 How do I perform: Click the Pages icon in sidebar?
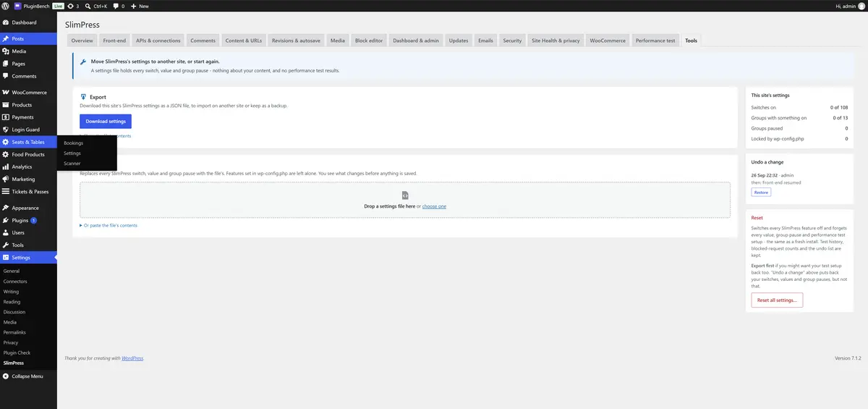tap(6, 64)
